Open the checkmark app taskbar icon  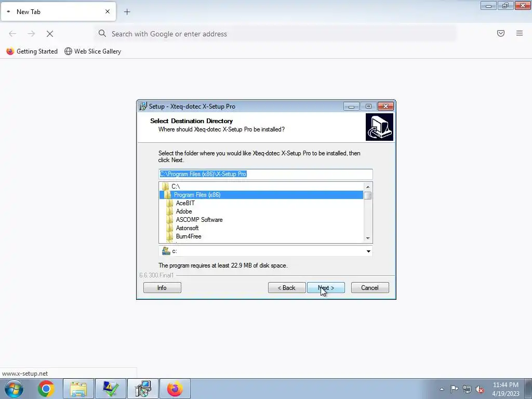(x=111, y=389)
